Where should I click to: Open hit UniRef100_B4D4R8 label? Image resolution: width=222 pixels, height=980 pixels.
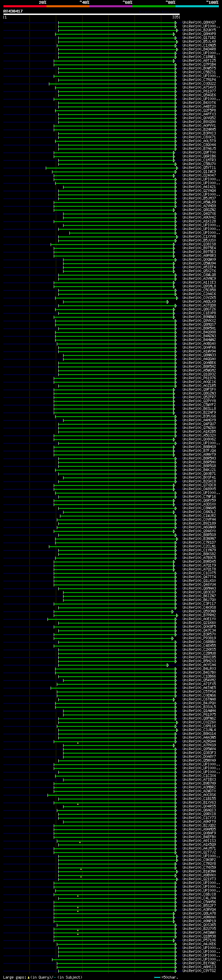tap(199, 49)
